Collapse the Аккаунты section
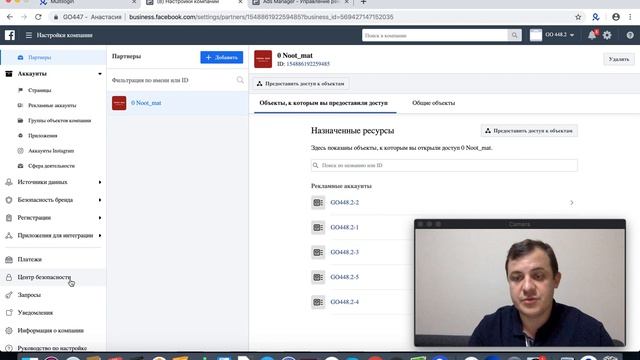This screenshot has width=640, height=360. click(x=100, y=74)
